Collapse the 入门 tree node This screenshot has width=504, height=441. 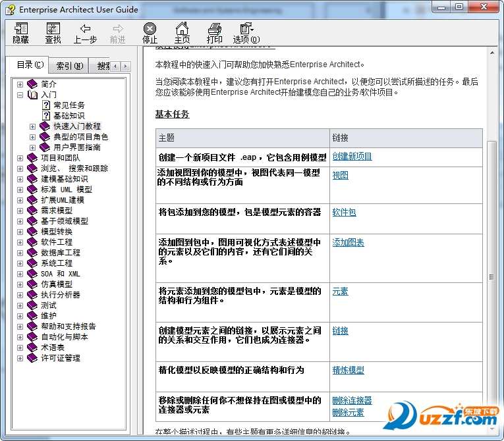point(20,95)
